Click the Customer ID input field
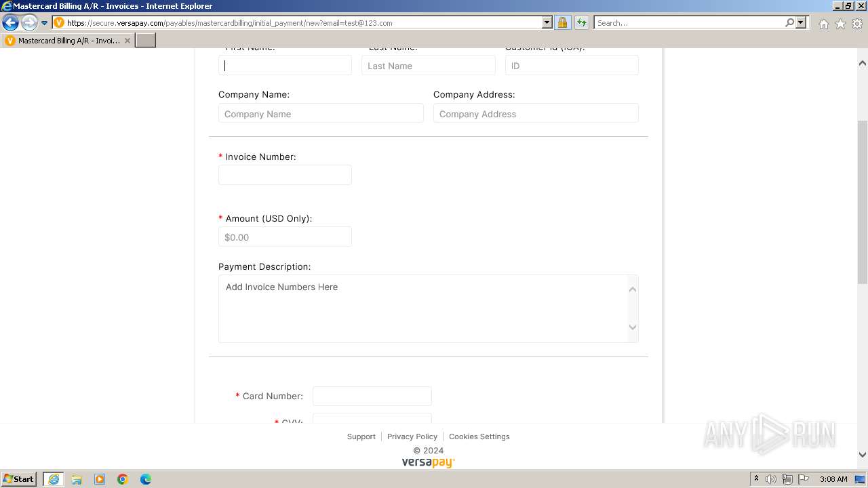 (572, 66)
